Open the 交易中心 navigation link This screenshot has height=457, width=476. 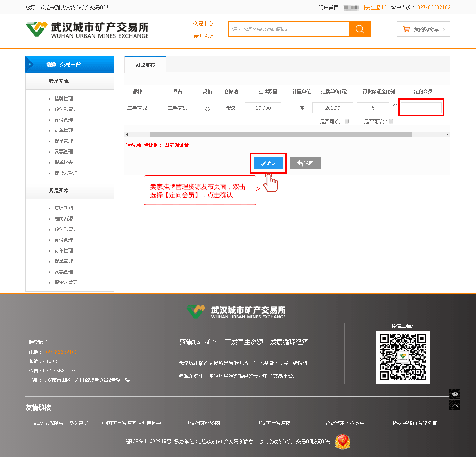203,23
